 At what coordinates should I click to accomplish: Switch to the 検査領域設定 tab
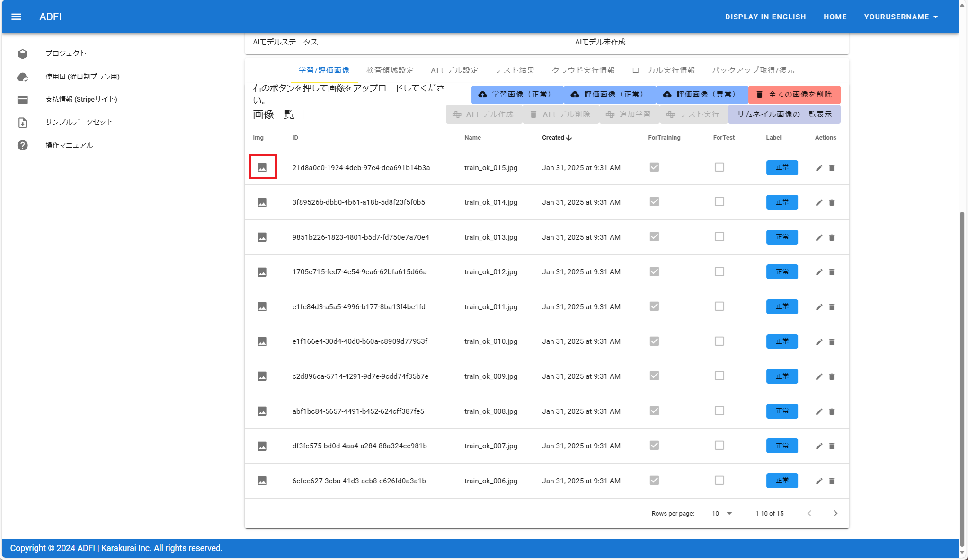pos(390,70)
